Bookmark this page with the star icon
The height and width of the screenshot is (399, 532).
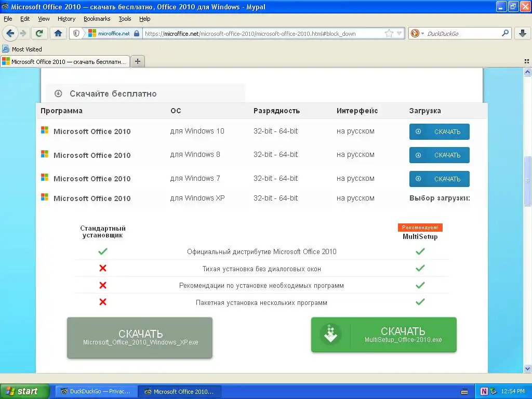tap(389, 33)
